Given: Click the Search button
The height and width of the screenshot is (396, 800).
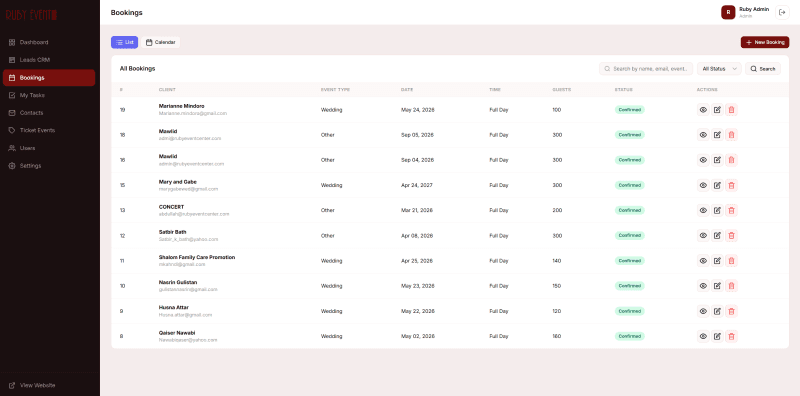Looking at the screenshot, I should (x=763, y=68).
